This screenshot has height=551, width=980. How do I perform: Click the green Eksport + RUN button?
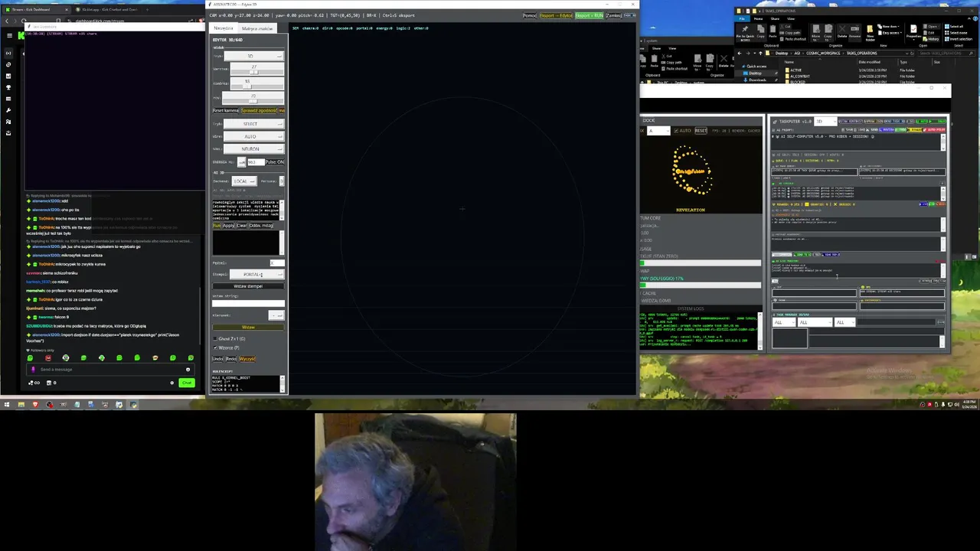(x=589, y=15)
